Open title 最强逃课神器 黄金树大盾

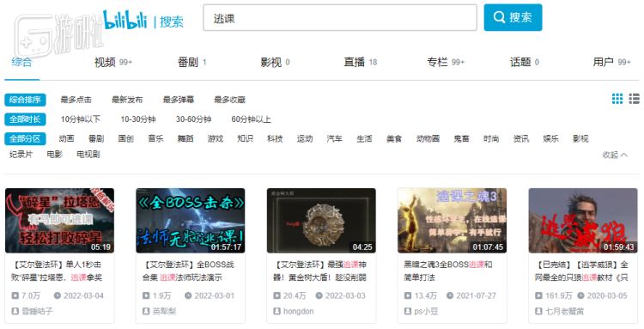pos(320,271)
